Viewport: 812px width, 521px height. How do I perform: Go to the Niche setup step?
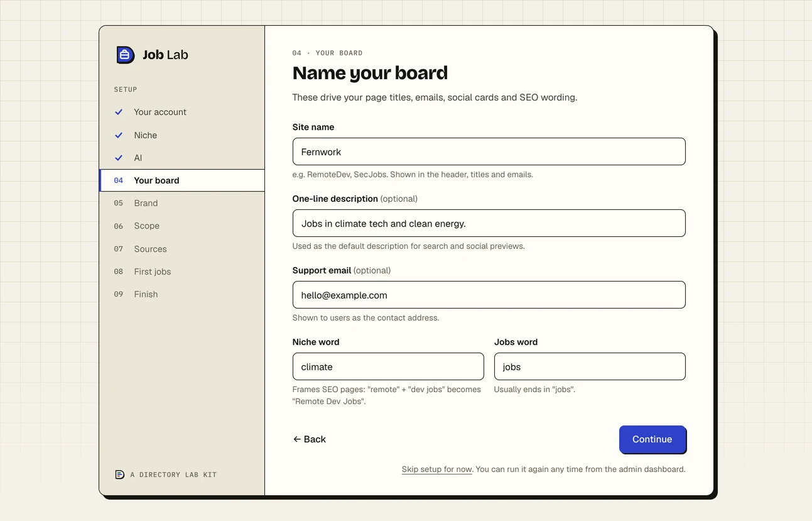[182, 135]
